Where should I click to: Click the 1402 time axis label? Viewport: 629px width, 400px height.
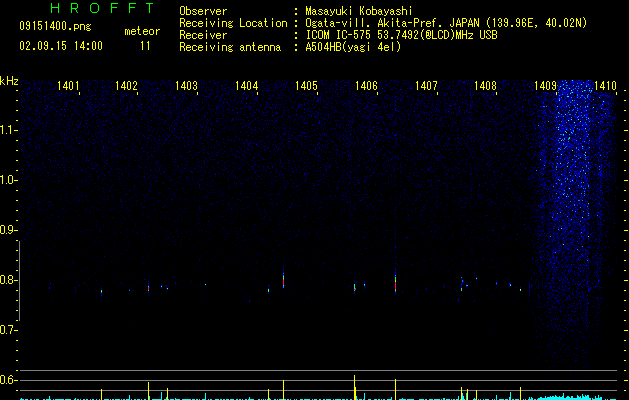[x=126, y=86]
